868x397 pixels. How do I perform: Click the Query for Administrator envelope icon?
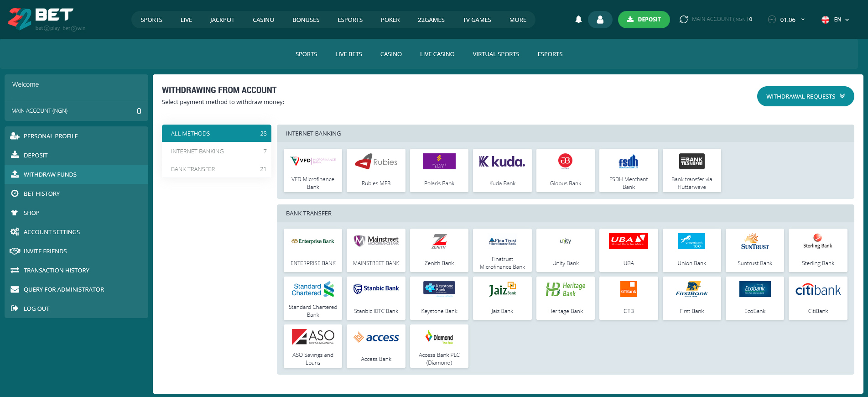point(15,289)
